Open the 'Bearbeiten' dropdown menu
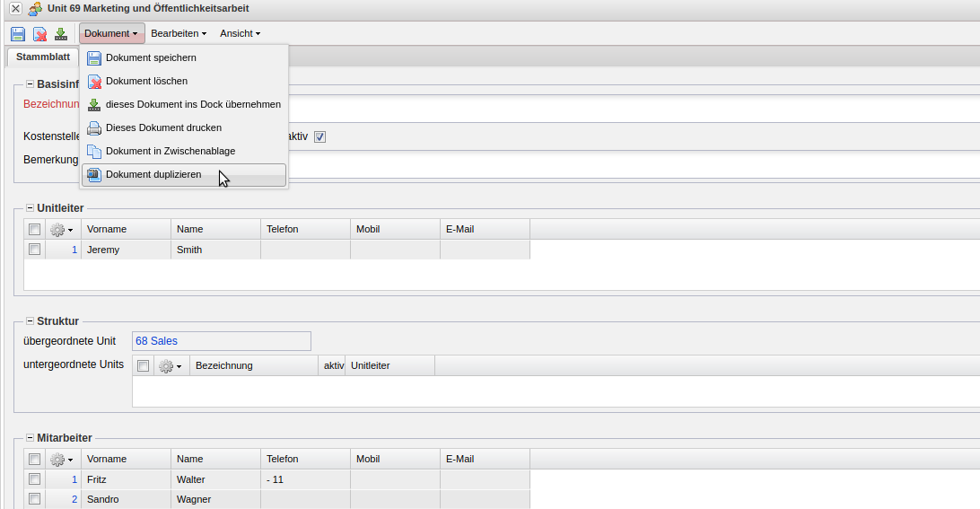980x509 pixels. point(178,33)
